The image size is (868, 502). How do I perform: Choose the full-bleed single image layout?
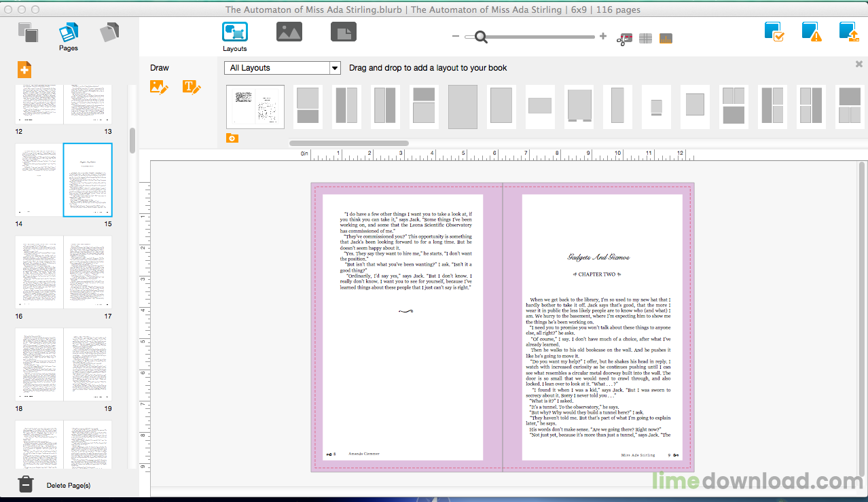pos(463,107)
